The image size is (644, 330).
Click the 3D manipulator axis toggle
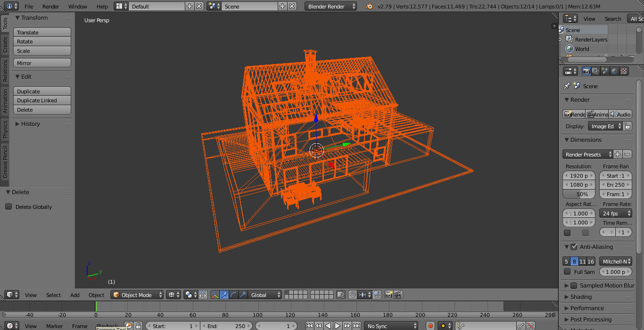tap(215, 295)
